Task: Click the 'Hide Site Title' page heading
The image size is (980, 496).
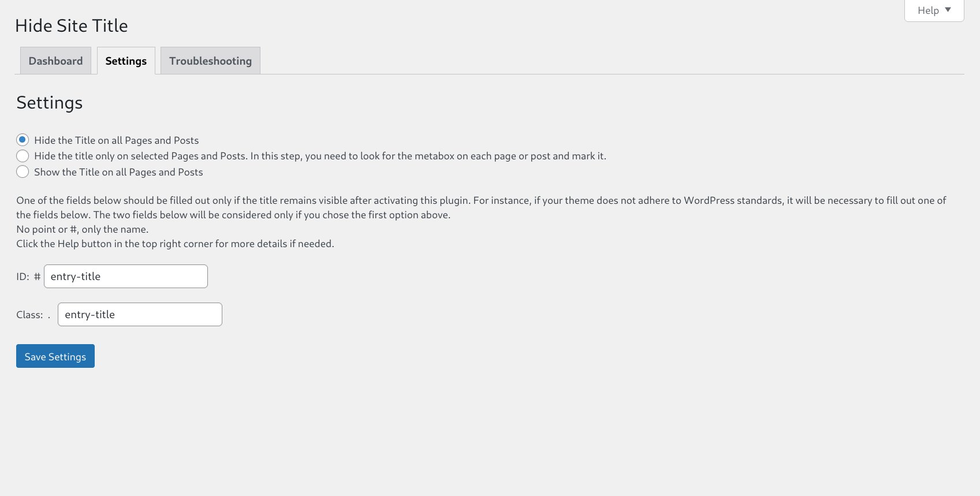Action: click(72, 25)
